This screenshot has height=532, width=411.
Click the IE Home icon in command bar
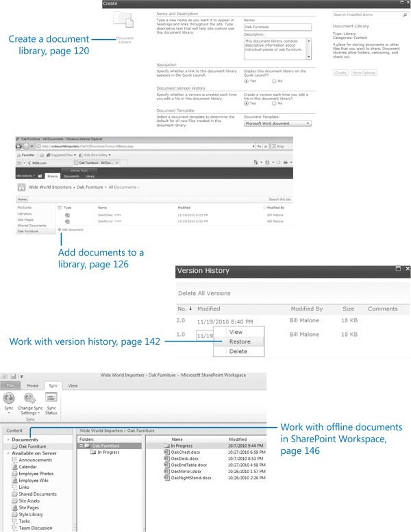(x=256, y=162)
